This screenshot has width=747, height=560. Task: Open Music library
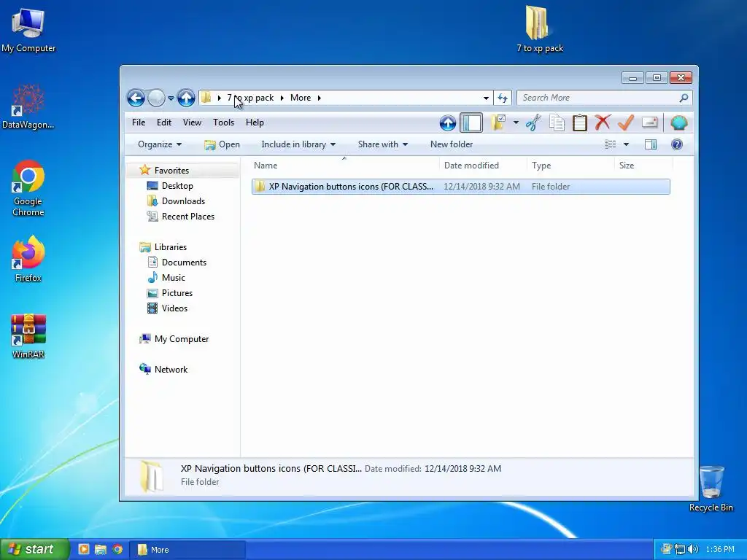(174, 278)
